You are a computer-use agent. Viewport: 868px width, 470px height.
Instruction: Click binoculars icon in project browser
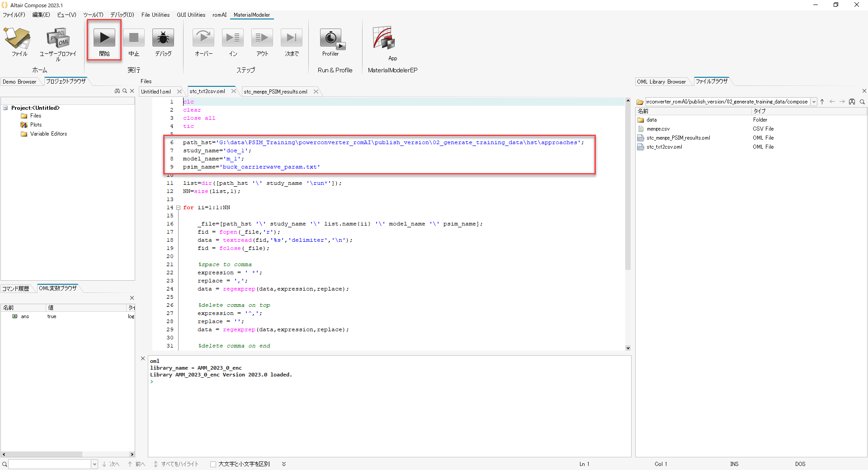(x=118, y=91)
